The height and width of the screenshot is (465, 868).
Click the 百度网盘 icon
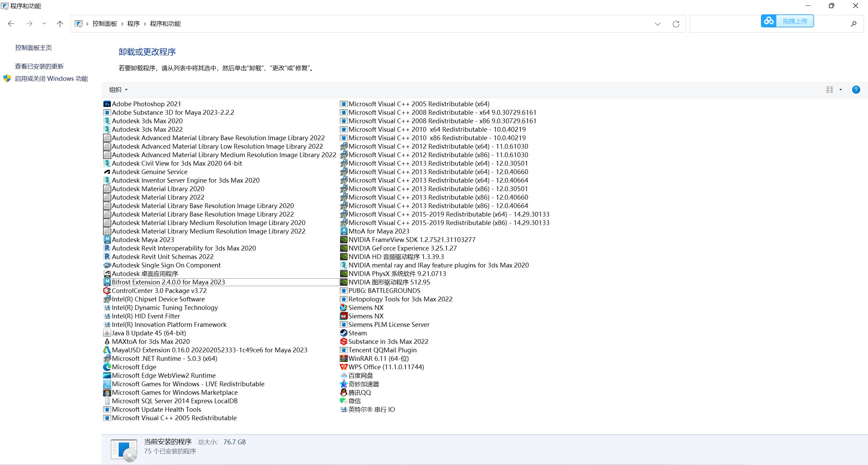pos(343,375)
